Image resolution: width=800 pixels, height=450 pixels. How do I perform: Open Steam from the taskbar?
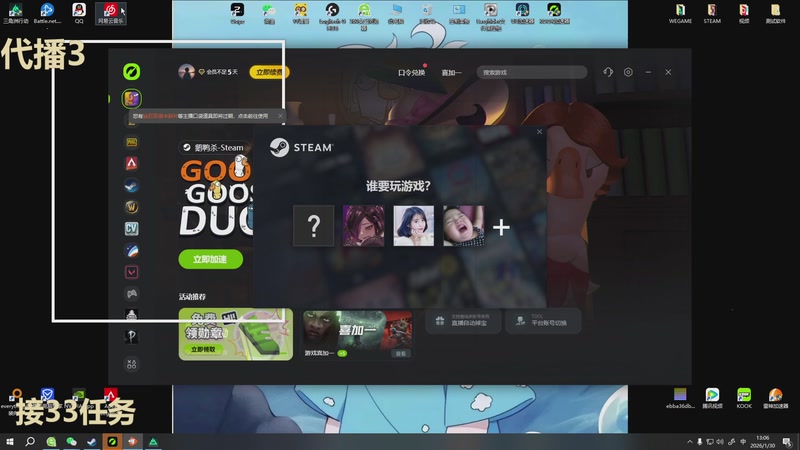tap(92, 441)
